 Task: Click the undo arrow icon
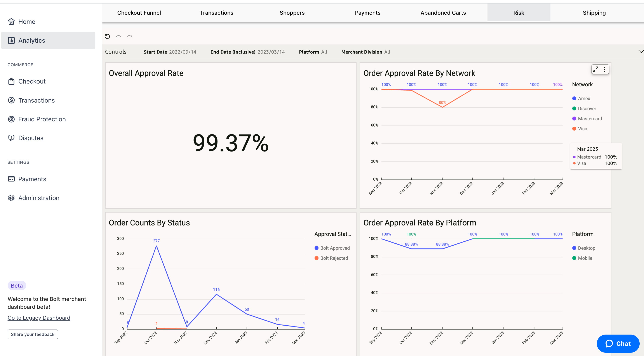click(x=118, y=36)
